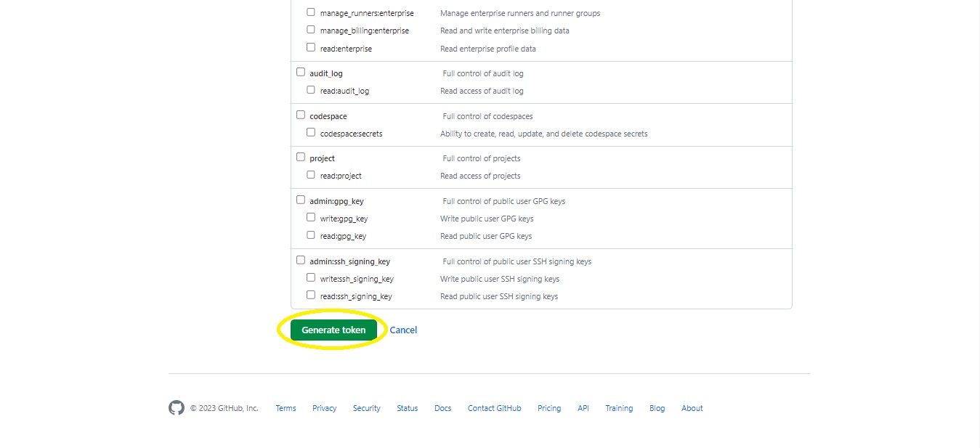
Task: Open the Docs link
Action: [x=442, y=408]
